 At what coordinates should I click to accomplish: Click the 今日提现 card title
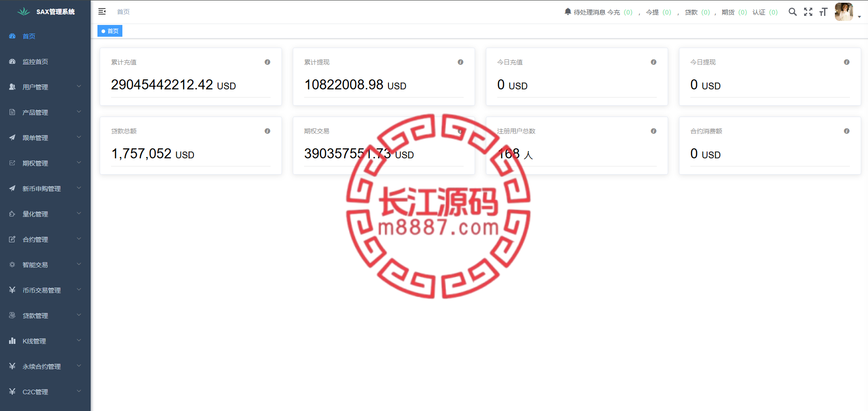coord(703,62)
